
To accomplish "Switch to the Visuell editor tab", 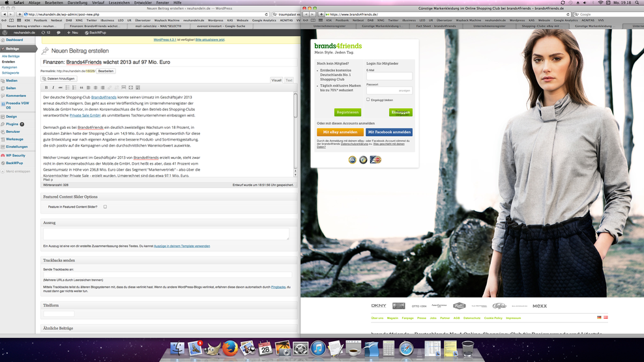I will point(276,80).
